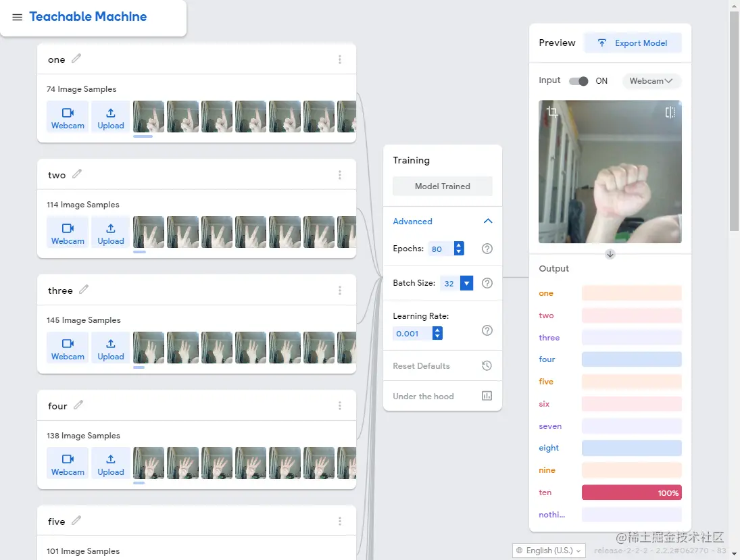Click the Epochs help question icon
The height and width of the screenshot is (560, 740).
(x=487, y=249)
